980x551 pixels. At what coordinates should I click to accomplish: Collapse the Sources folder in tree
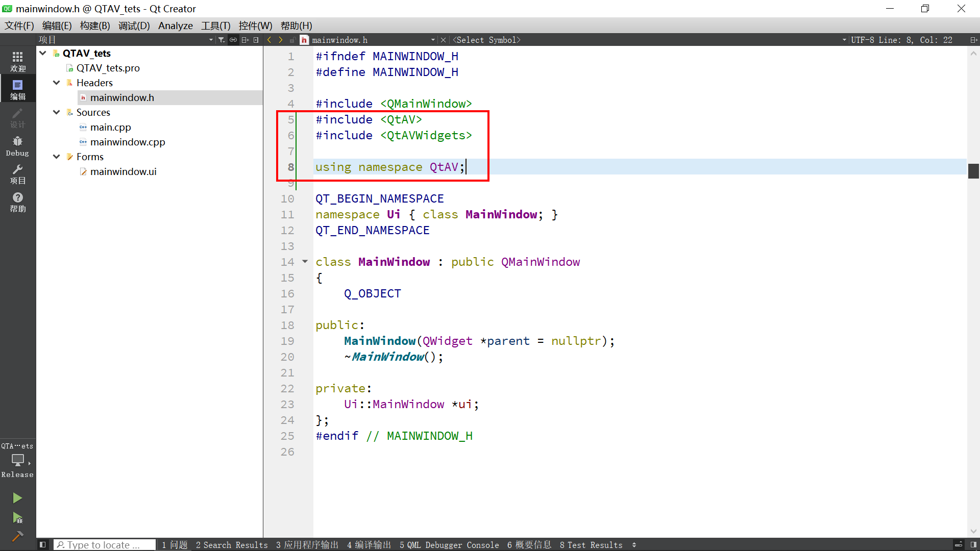point(57,112)
